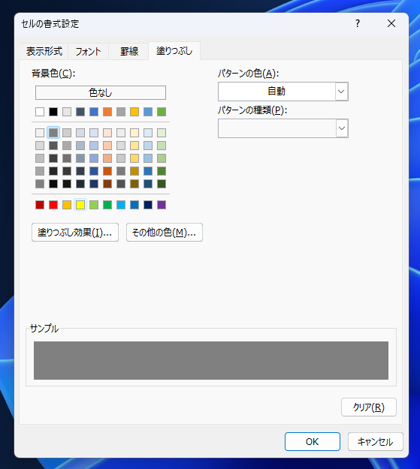
Task: Confirm with the OK button
Action: point(312,442)
